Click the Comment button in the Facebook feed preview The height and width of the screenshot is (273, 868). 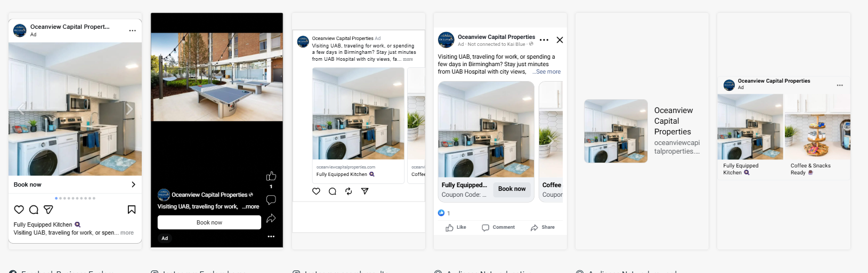[498, 228]
